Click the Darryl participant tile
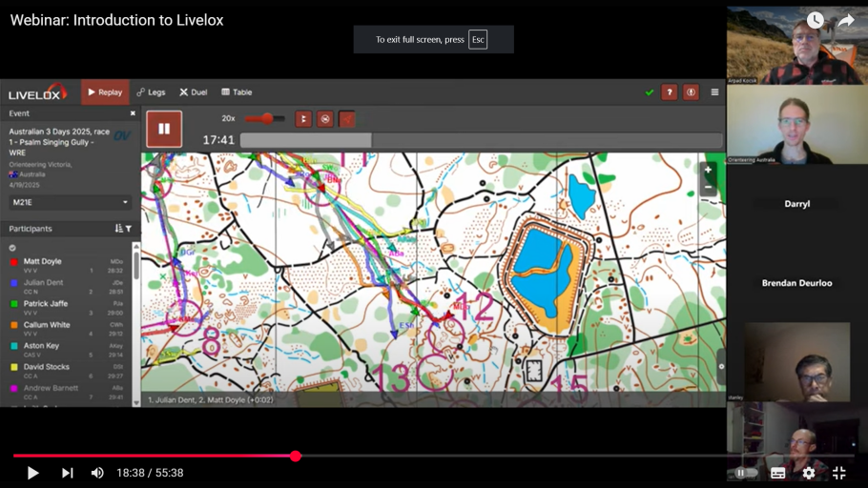 pyautogui.click(x=797, y=204)
